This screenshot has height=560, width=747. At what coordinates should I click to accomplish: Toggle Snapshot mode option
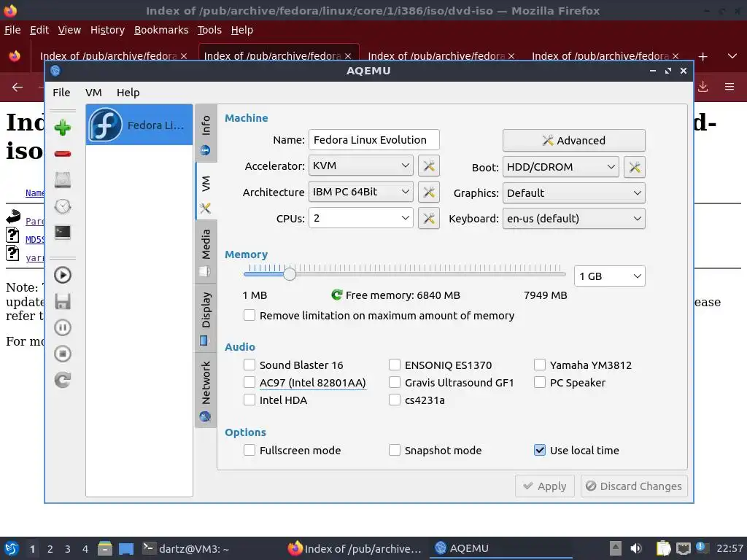[x=395, y=450]
